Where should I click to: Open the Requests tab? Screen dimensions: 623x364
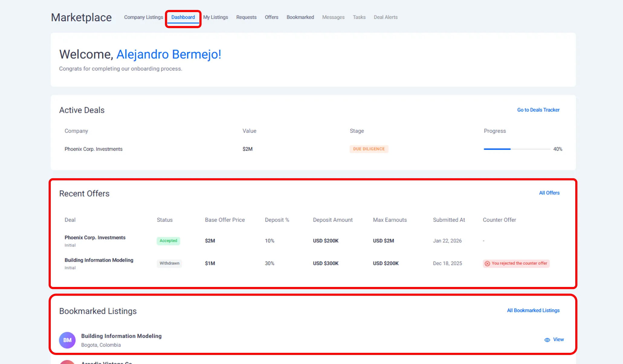pos(246,17)
